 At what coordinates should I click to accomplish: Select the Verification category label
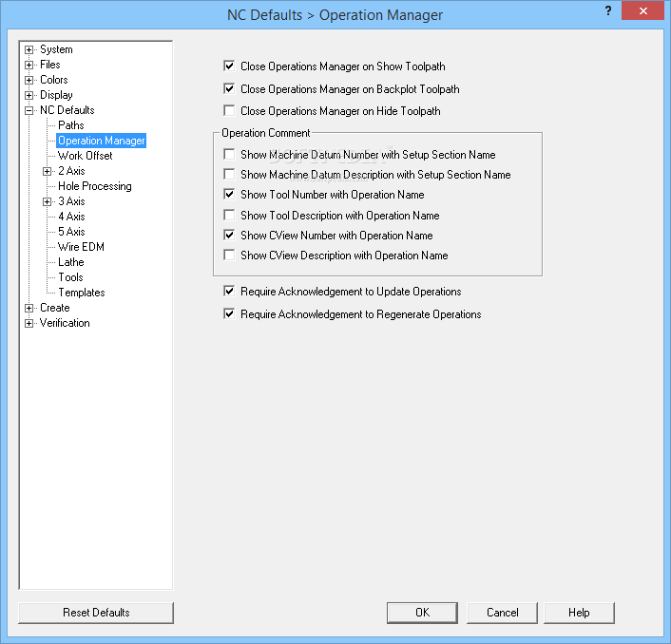pos(65,323)
